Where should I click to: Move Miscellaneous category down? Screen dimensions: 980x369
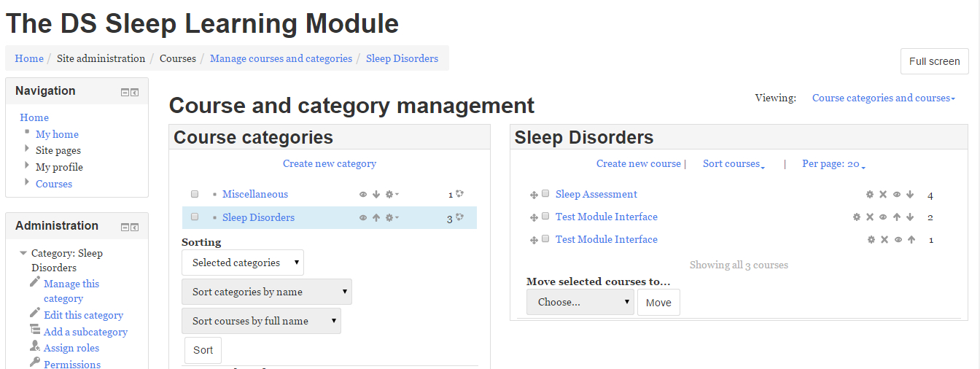click(376, 195)
